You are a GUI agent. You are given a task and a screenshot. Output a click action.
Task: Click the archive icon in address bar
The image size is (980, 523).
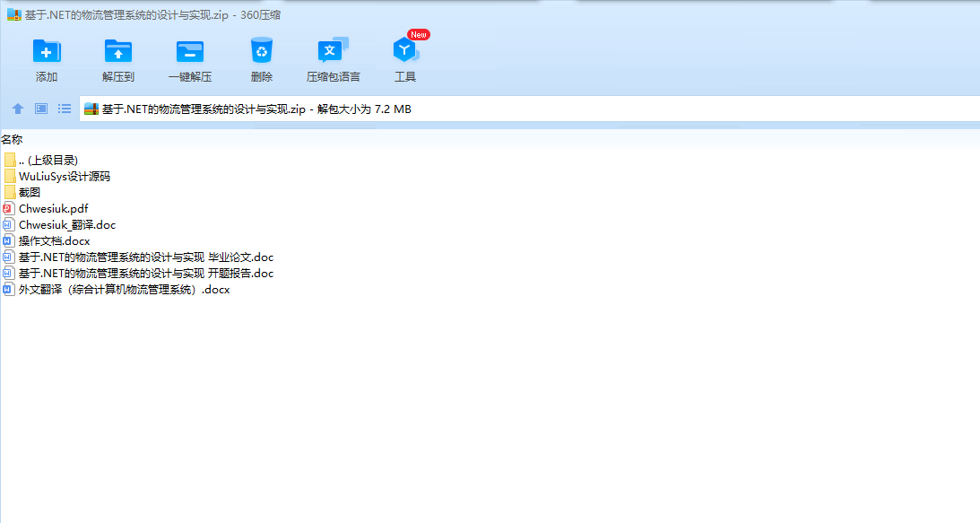tap(91, 109)
